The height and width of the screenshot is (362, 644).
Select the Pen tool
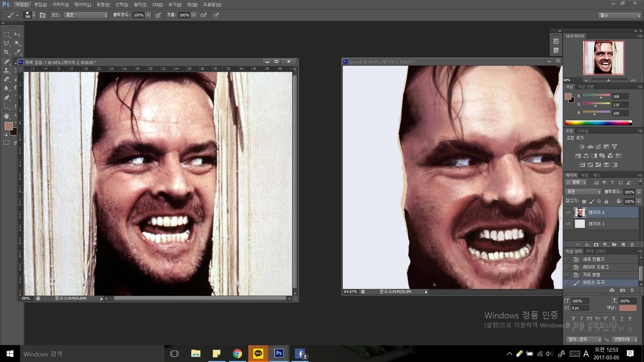[x=6, y=97]
